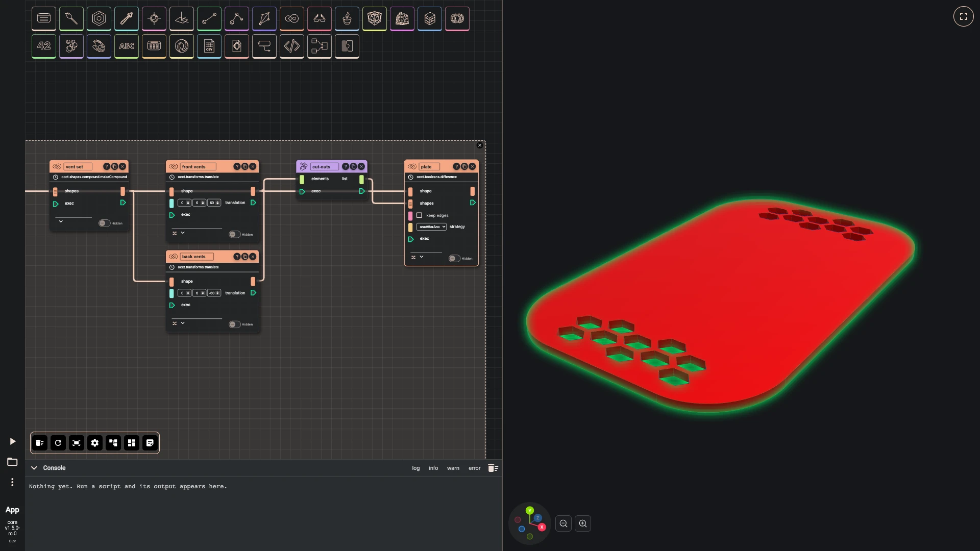The image size is (980, 551).
Task: Expand the chevron on the plate node
Action: [x=422, y=257]
